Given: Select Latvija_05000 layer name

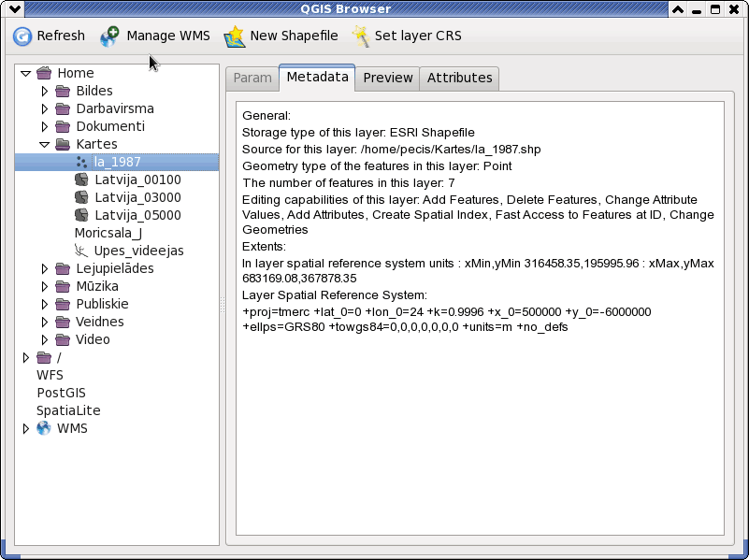Looking at the screenshot, I should click(x=137, y=215).
